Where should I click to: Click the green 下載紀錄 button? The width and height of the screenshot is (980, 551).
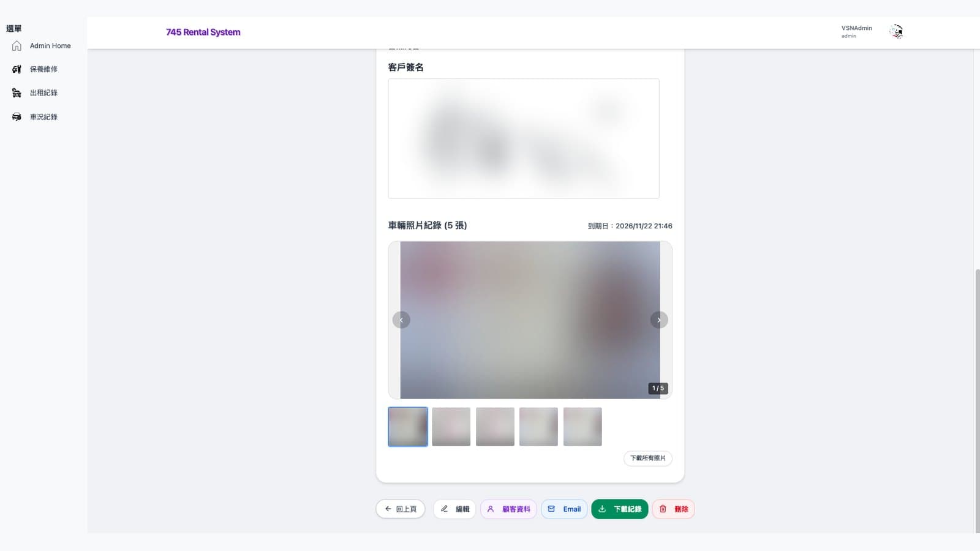click(620, 509)
